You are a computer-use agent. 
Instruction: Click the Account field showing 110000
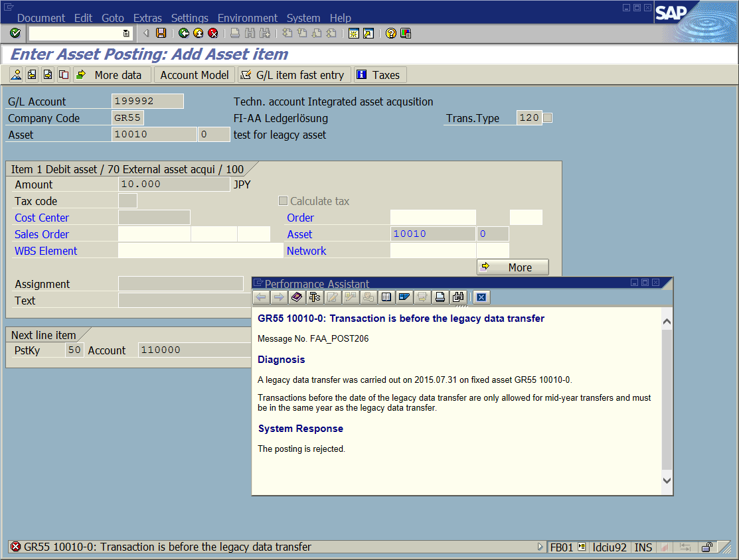pyautogui.click(x=195, y=350)
